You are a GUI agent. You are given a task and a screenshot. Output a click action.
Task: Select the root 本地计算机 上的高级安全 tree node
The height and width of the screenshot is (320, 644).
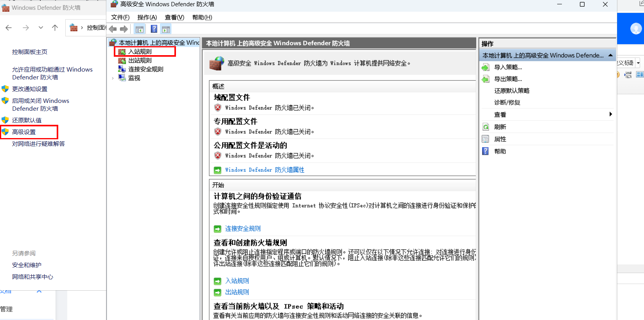coord(159,43)
